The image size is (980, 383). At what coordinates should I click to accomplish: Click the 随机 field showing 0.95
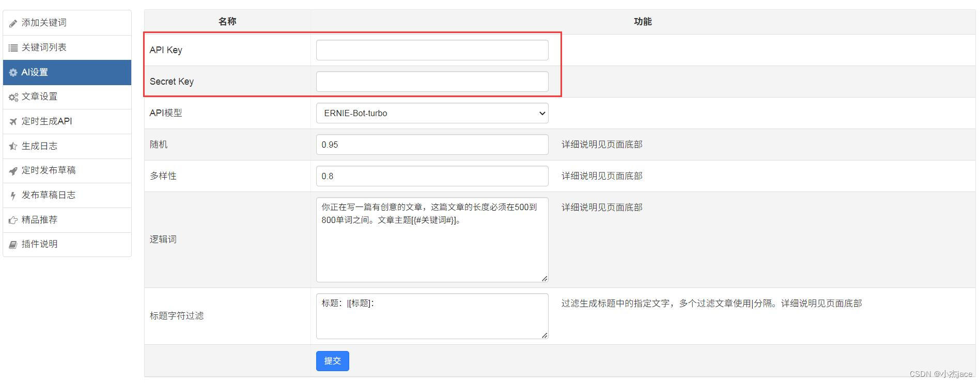[x=432, y=145]
